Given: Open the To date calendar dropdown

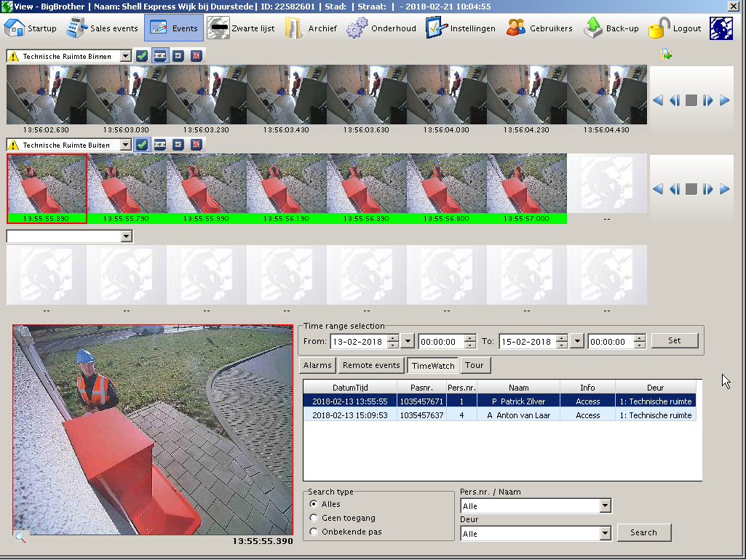Looking at the screenshot, I should pos(577,341).
